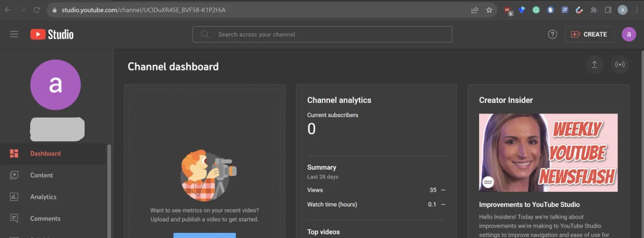
Task: Select Dashboard in the sidebar
Action: point(53,154)
